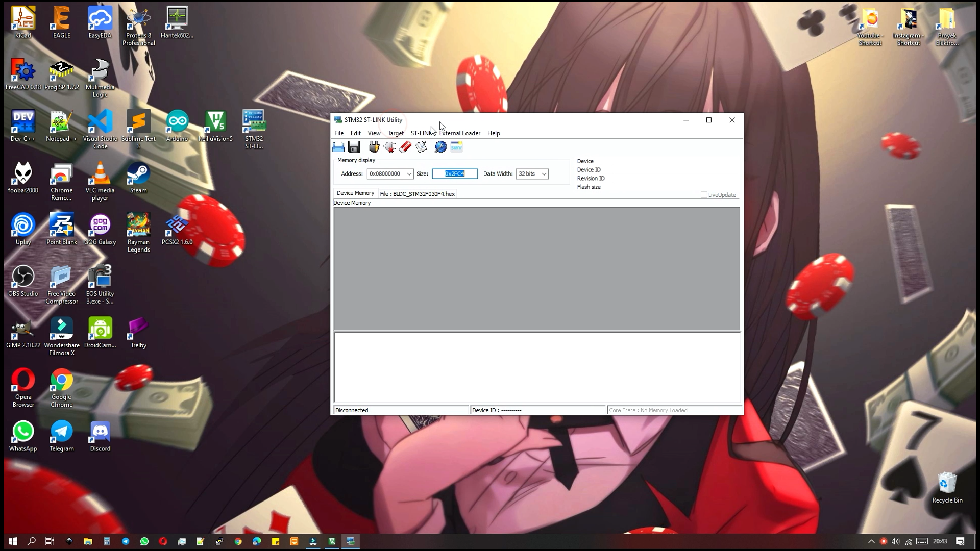Click the Disconnected status bar text

(352, 410)
